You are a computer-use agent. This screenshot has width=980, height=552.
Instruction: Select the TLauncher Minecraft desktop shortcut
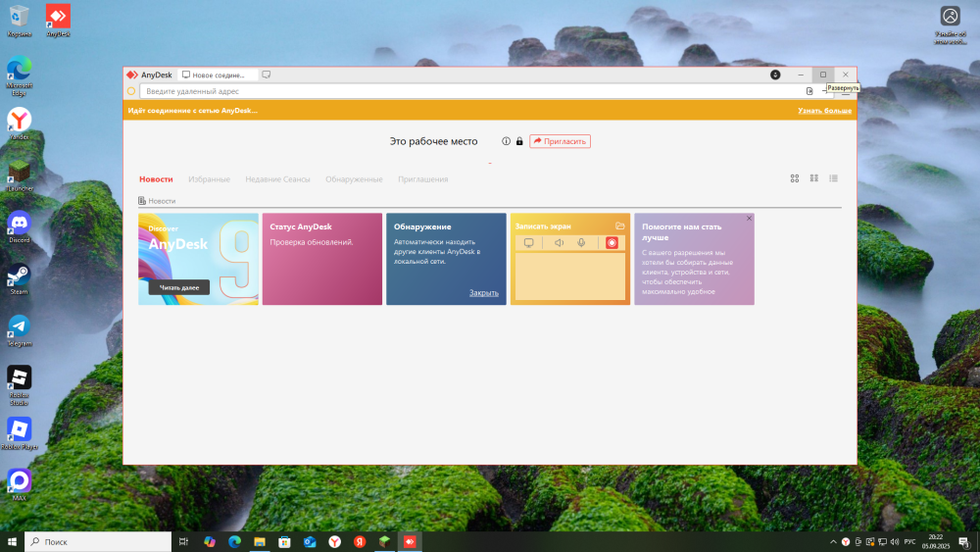click(x=20, y=176)
